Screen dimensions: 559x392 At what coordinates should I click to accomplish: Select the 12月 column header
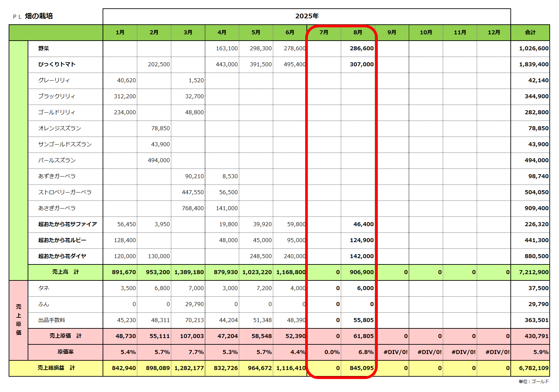click(x=494, y=32)
